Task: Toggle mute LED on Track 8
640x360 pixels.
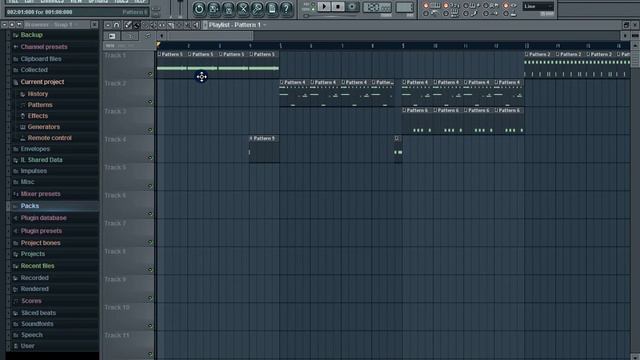Action: 150,269
